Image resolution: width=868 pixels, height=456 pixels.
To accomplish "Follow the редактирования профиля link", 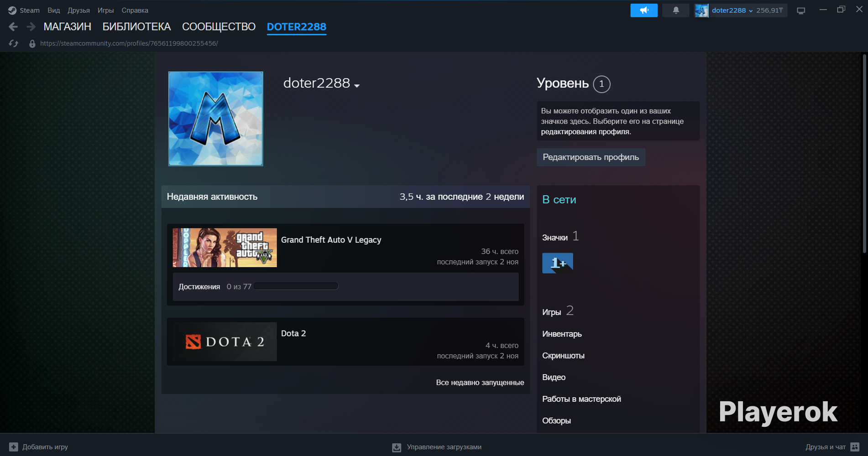I will [x=586, y=132].
